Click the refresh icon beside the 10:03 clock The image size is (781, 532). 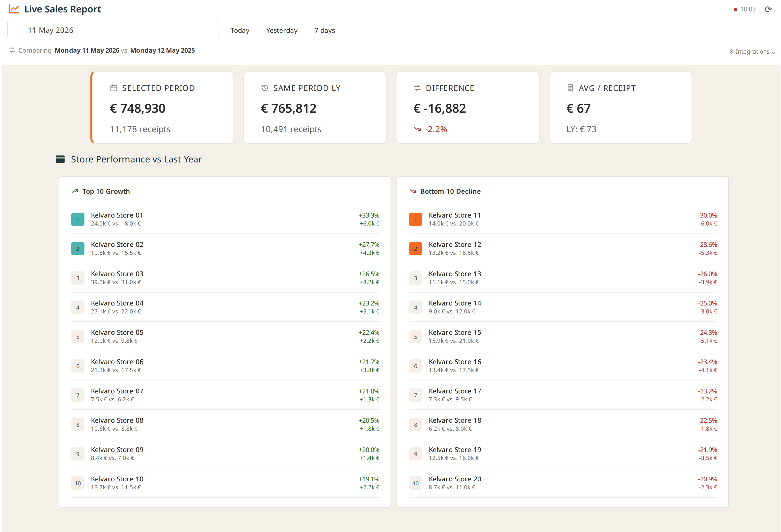click(768, 9)
